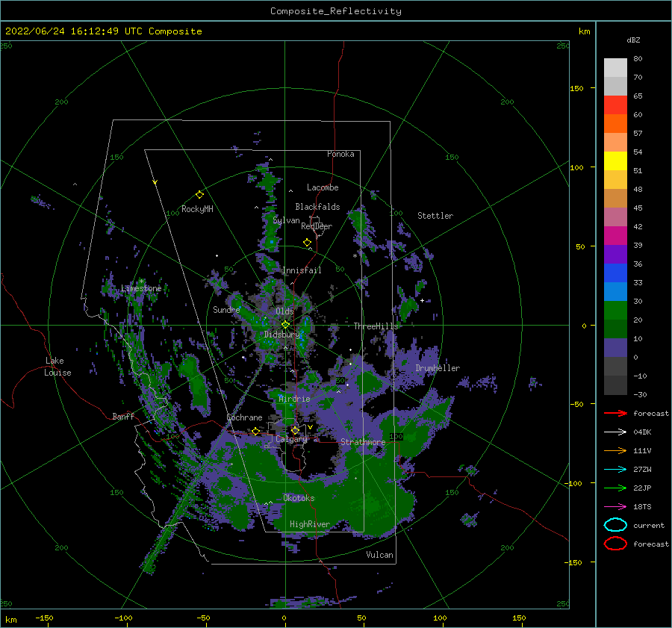Click the red forecast arrow legend icon
The height and width of the screenshot is (628, 672).
pyautogui.click(x=615, y=413)
